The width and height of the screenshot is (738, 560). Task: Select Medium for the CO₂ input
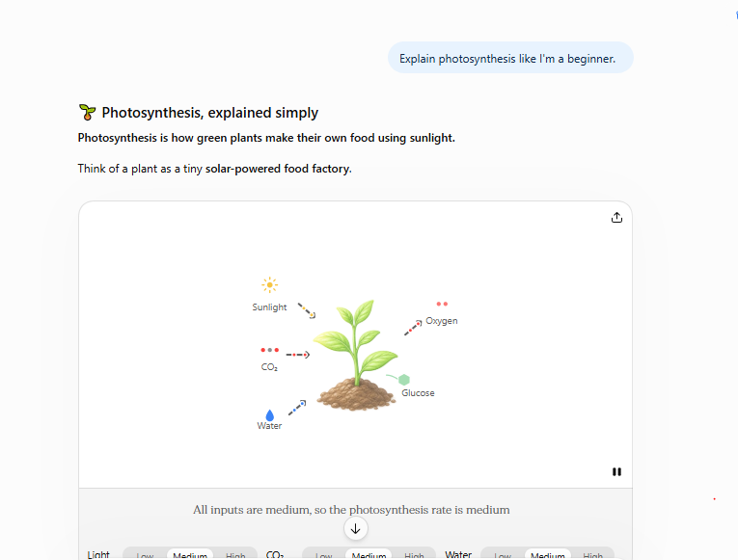pyautogui.click(x=369, y=556)
